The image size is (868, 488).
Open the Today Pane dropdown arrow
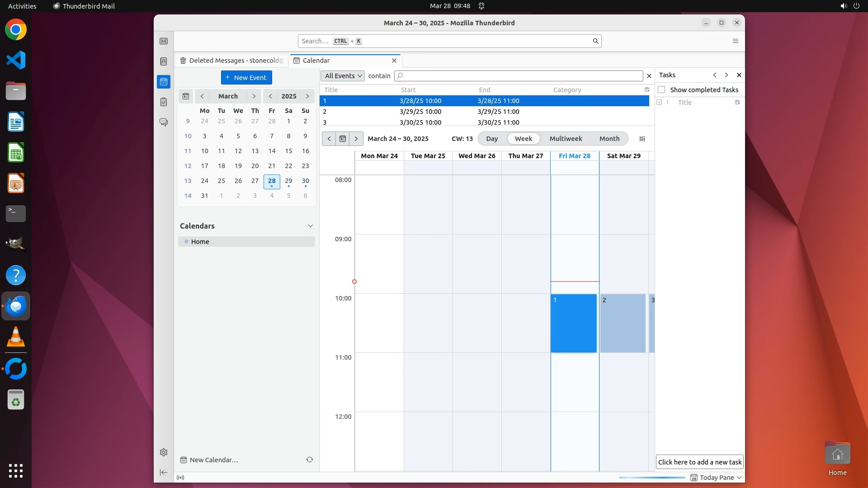[x=739, y=478]
